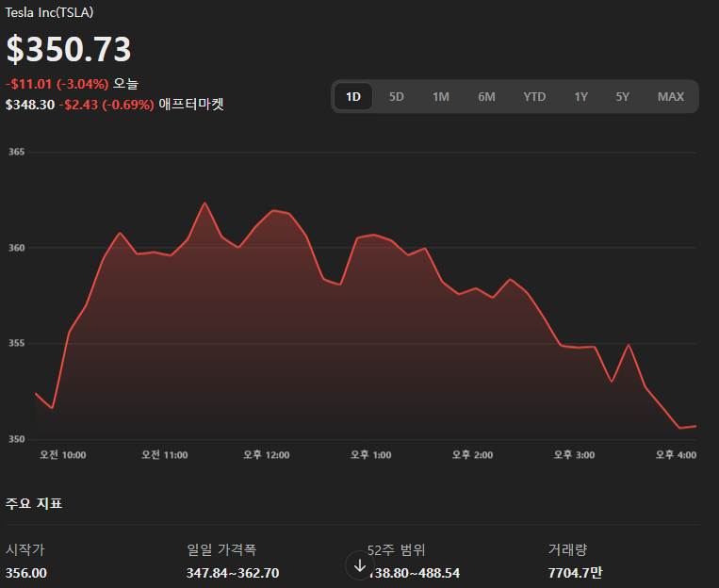This screenshot has width=719, height=588.
Task: Switch chart to 5Y range
Action: coord(622,97)
